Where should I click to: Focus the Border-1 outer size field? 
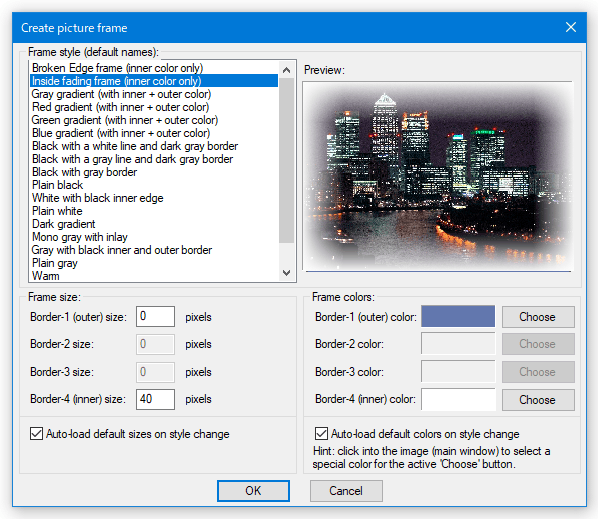click(155, 316)
